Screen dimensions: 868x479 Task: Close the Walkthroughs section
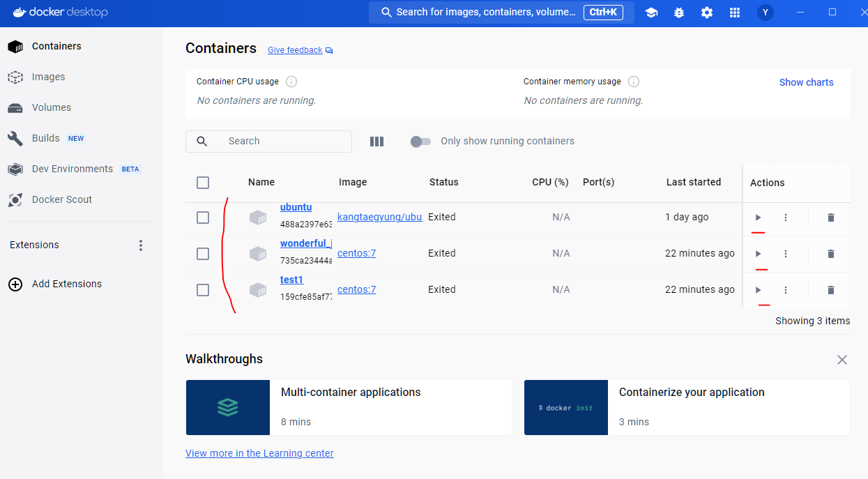pyautogui.click(x=842, y=360)
